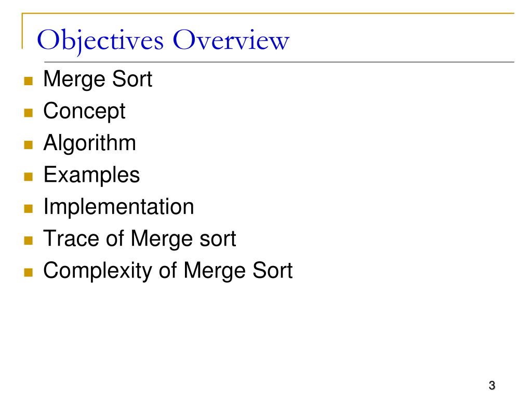
Task: Click the Trace of Merge sort text
Action: click(x=139, y=238)
